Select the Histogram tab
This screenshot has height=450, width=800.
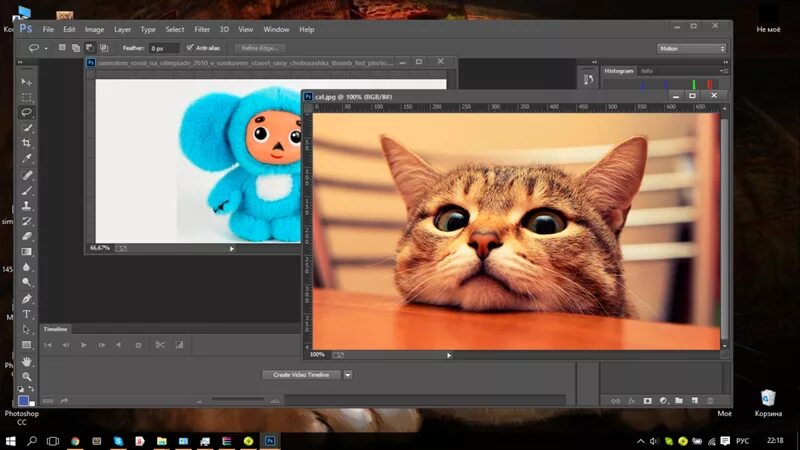pos(619,71)
